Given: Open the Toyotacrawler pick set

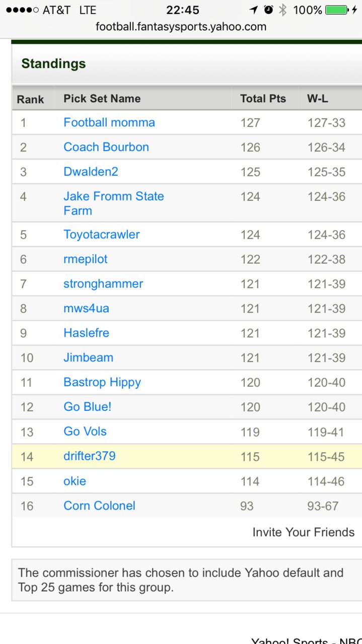Looking at the screenshot, I should pyautogui.click(x=102, y=235).
